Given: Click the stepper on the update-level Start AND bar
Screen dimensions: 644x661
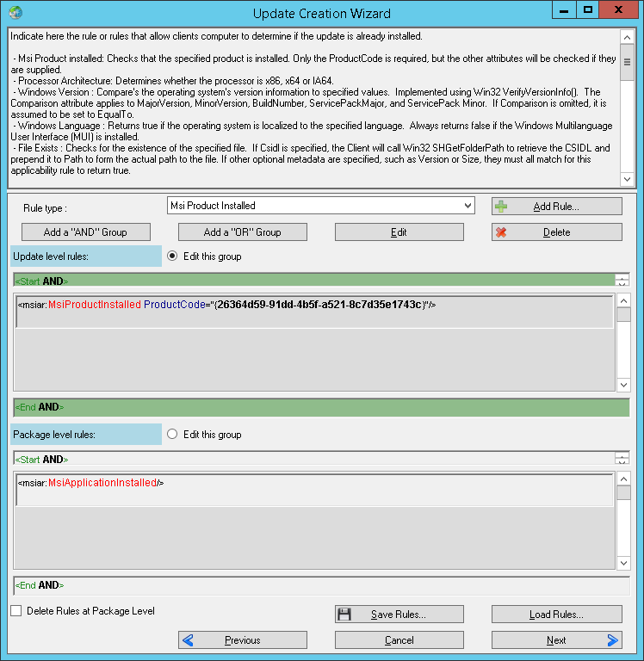Looking at the screenshot, I should point(622,281).
